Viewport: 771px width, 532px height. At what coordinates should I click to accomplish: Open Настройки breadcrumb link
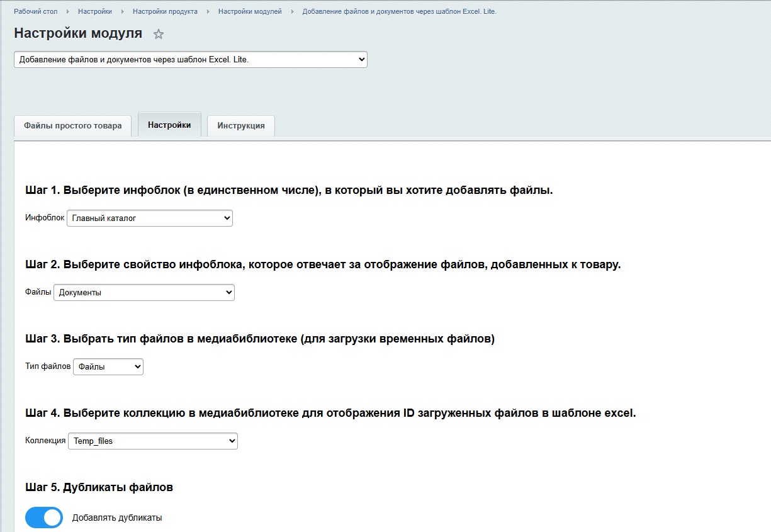(x=95, y=12)
